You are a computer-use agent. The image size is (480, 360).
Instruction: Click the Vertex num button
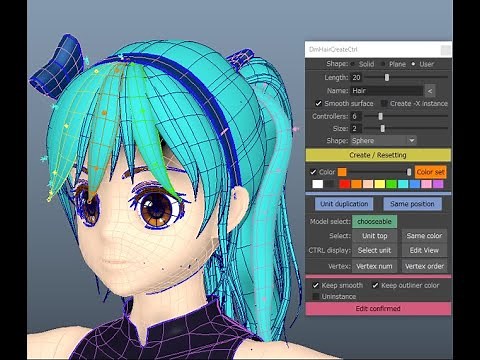coord(375,266)
